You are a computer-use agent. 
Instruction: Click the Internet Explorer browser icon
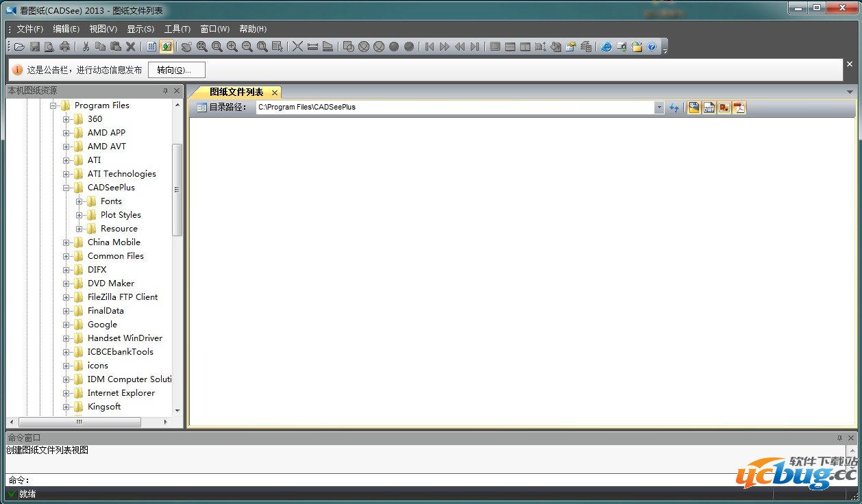[x=606, y=47]
